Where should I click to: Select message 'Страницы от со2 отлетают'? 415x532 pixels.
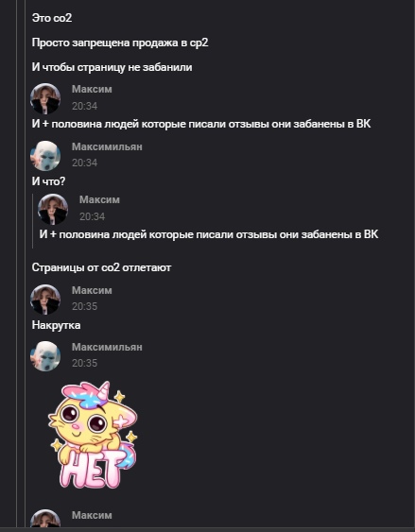[101, 267]
